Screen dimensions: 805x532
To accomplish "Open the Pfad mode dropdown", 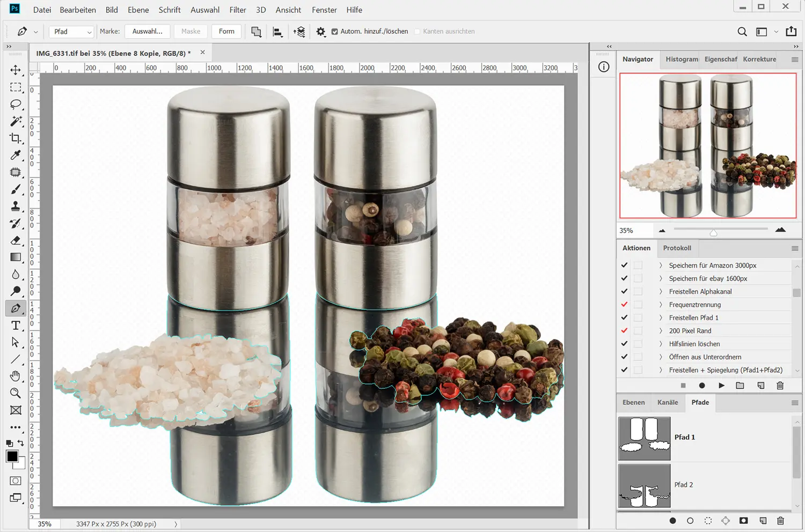I will click(x=72, y=32).
